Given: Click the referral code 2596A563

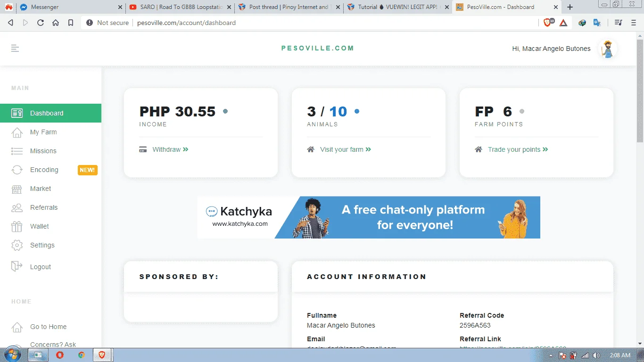Looking at the screenshot, I should click(x=474, y=325).
